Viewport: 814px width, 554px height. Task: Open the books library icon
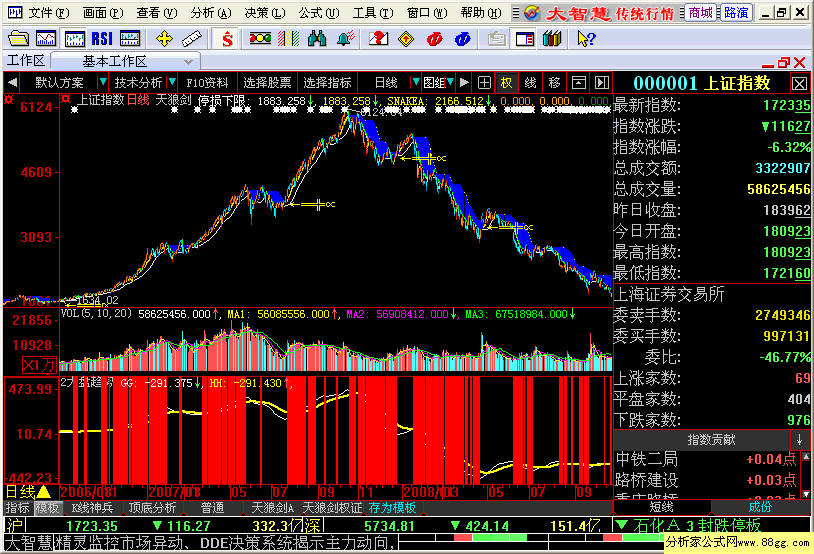tap(552, 38)
